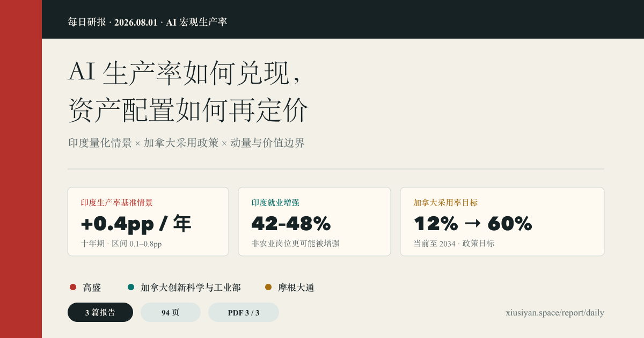
Task: Click the 加拿大创新科学与工业部 legend label
Action: tap(191, 288)
